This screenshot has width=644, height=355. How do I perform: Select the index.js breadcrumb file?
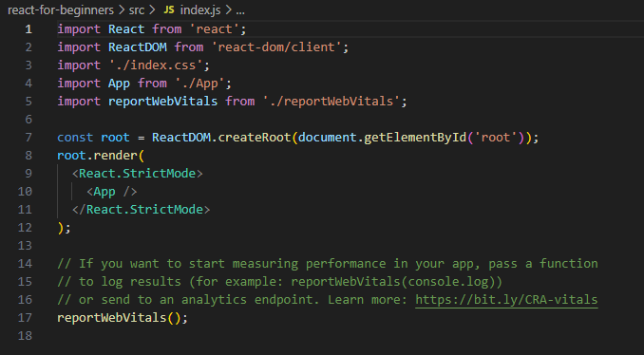coord(200,10)
